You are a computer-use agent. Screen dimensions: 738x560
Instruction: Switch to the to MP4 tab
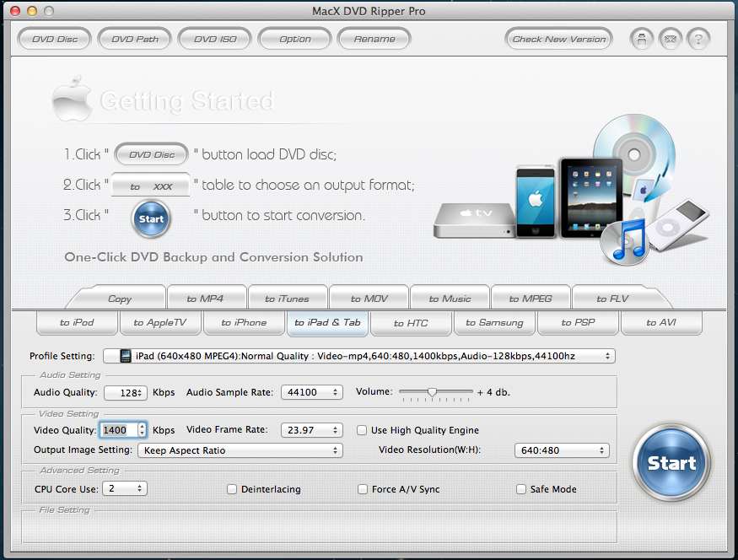point(205,299)
